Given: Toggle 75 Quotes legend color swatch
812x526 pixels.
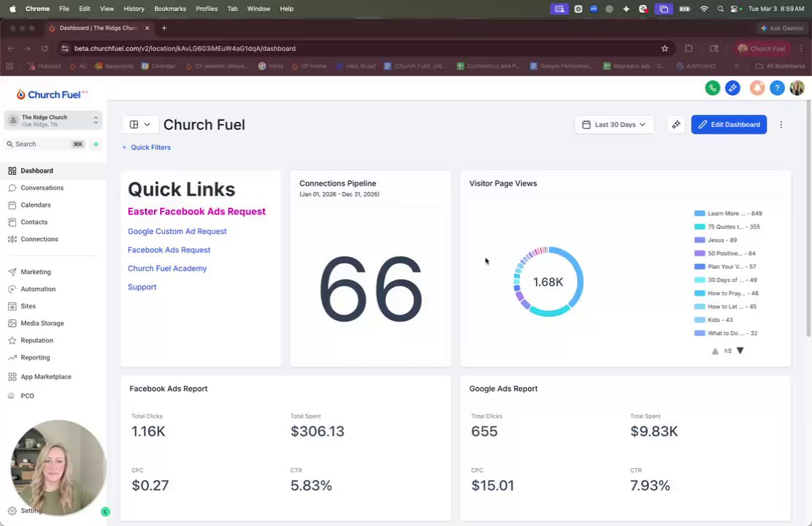Looking at the screenshot, I should click(x=700, y=226).
